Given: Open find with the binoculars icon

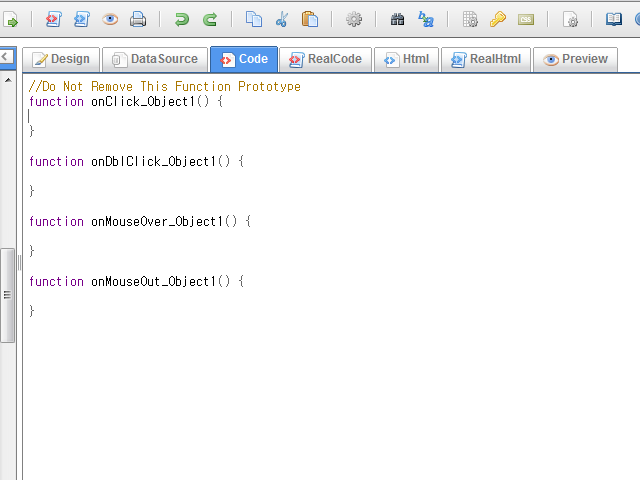Looking at the screenshot, I should (397, 19).
